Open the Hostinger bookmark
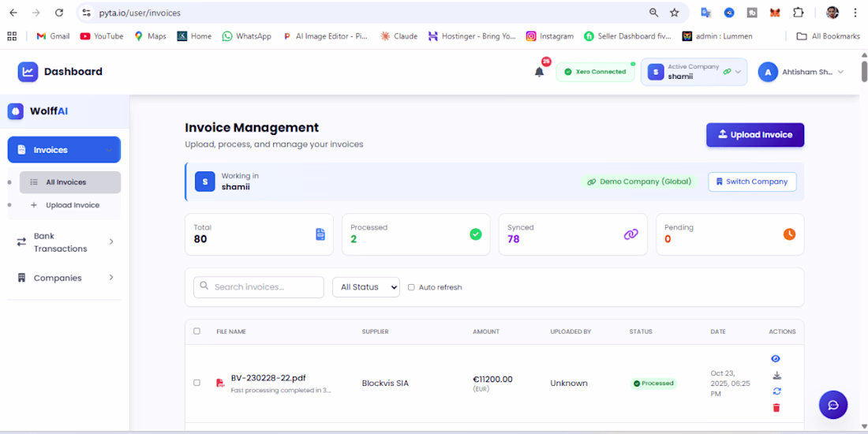The height and width of the screenshot is (434, 868). tap(472, 36)
